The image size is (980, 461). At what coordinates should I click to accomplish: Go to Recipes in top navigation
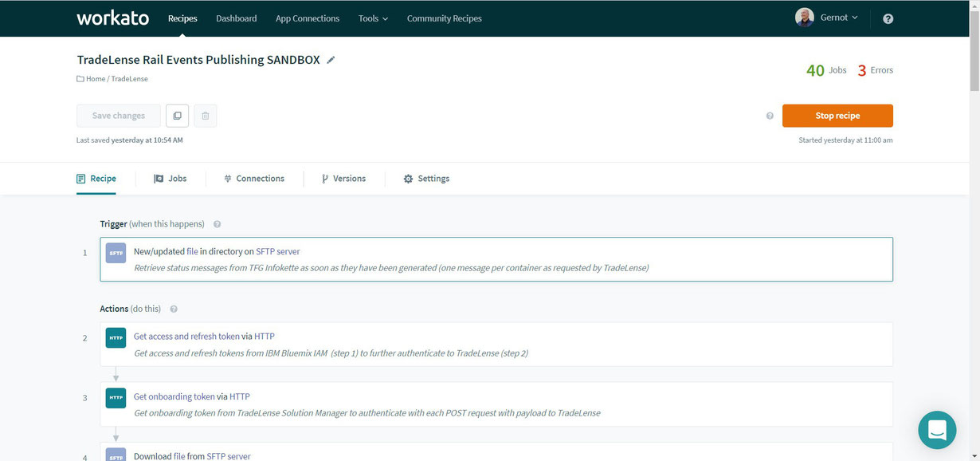[182, 18]
